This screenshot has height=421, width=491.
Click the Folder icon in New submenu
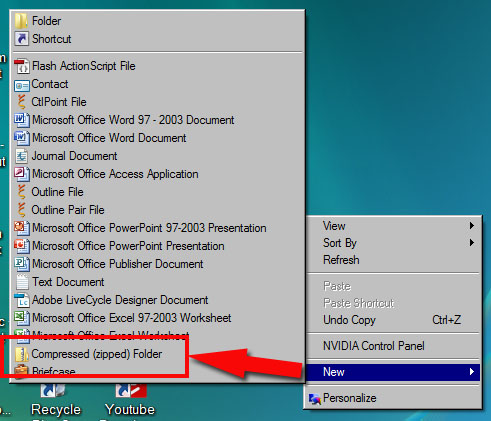pyautogui.click(x=21, y=21)
